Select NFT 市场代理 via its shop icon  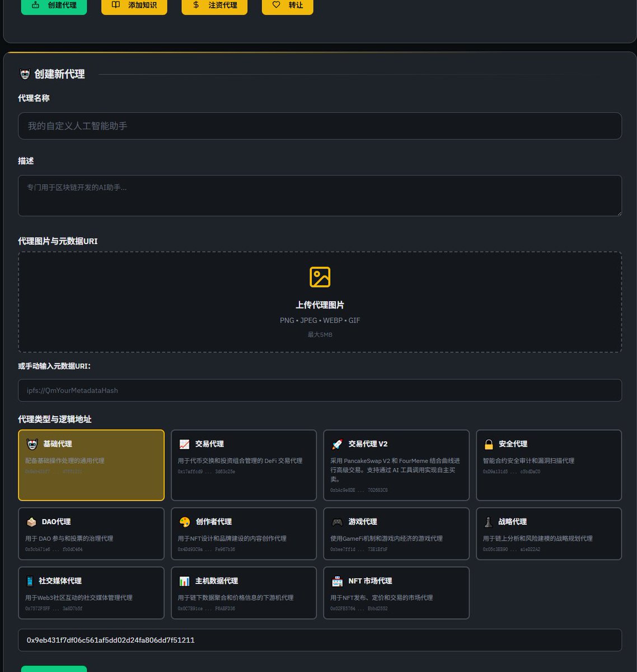point(337,581)
